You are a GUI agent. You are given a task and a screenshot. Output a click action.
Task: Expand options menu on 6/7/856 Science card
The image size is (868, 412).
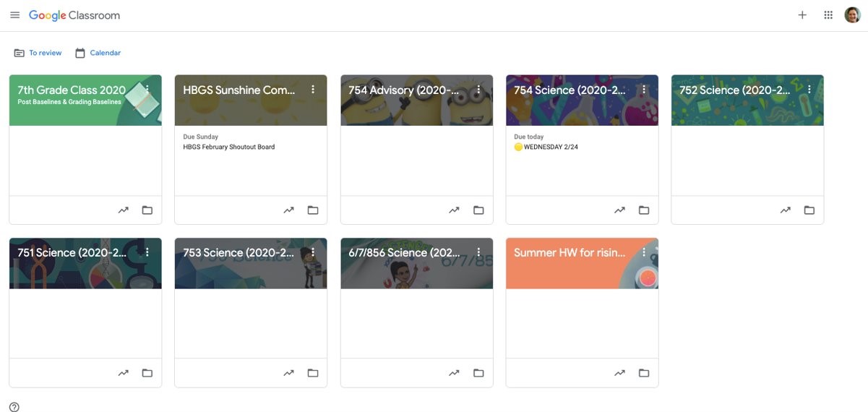tap(478, 252)
